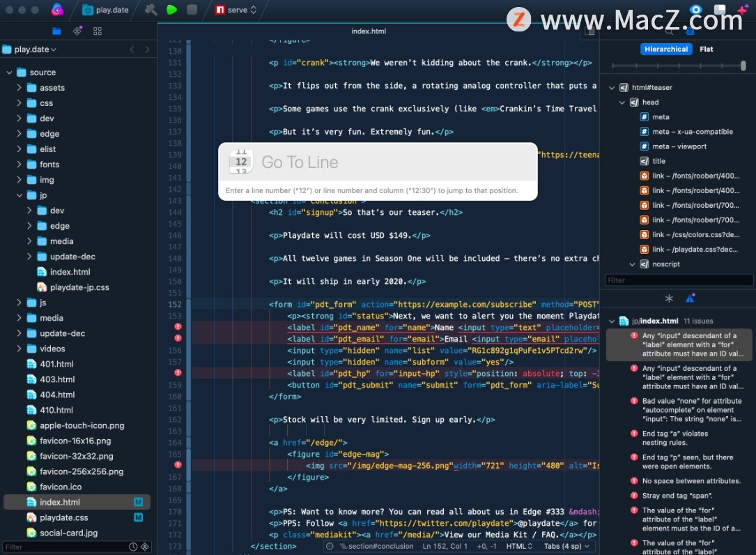The image size is (756, 555).
Task: Click error marker beside pdt_hp label line
Action: coord(178,373)
